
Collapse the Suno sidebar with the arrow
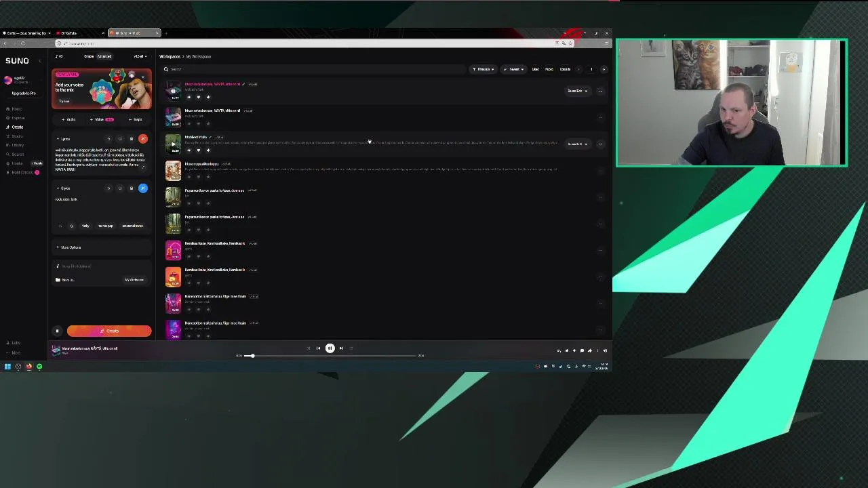39,61
